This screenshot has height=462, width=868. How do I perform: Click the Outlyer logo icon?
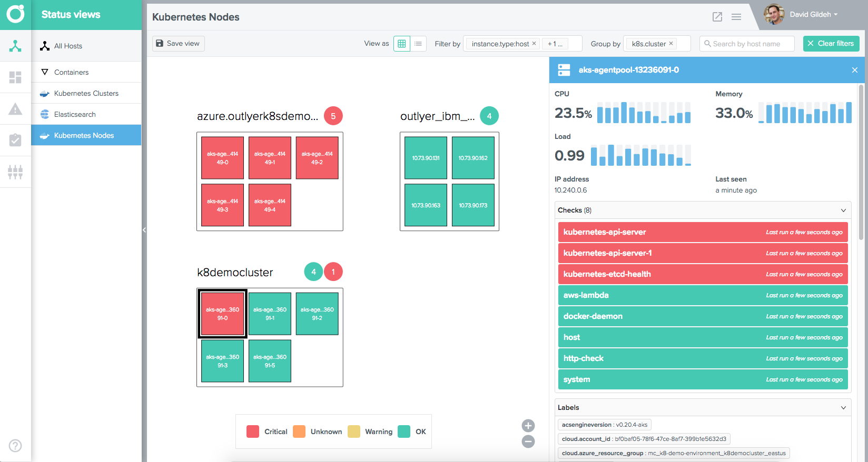15,14
